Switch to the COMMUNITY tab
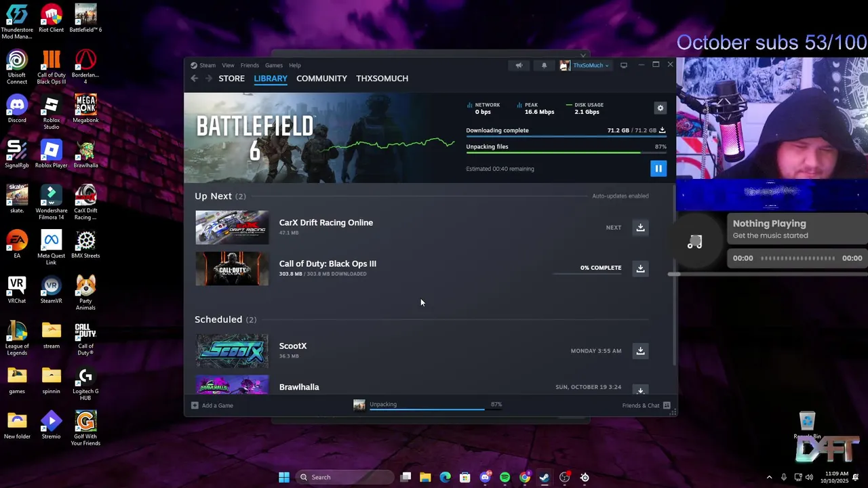 (x=321, y=79)
